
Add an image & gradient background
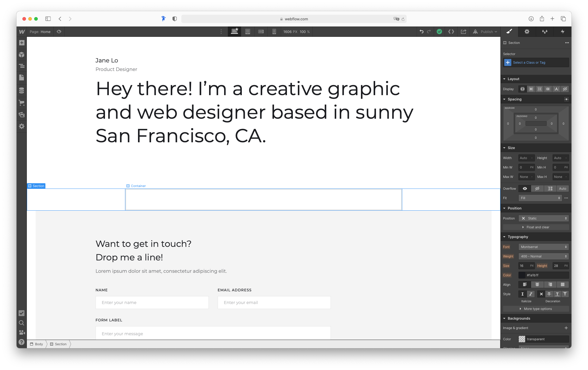566,328
